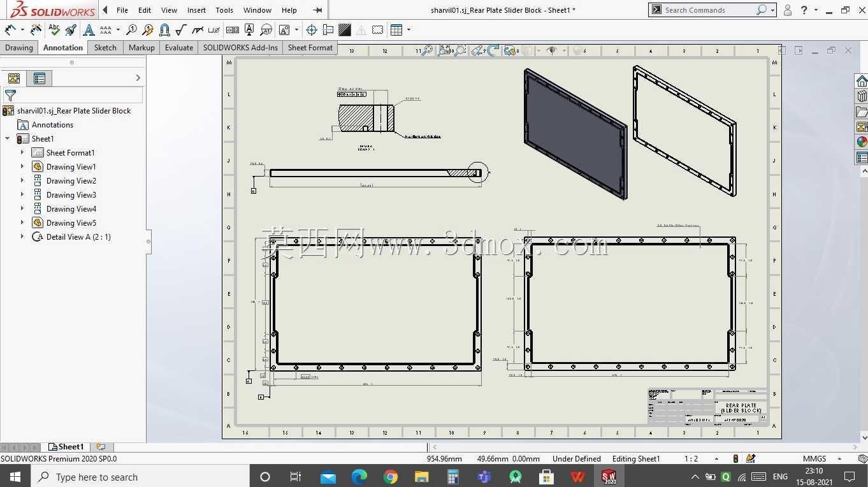The height and width of the screenshot is (487, 868).
Task: Open SOLIDWORKS Add-Ins tab
Action: coord(241,47)
